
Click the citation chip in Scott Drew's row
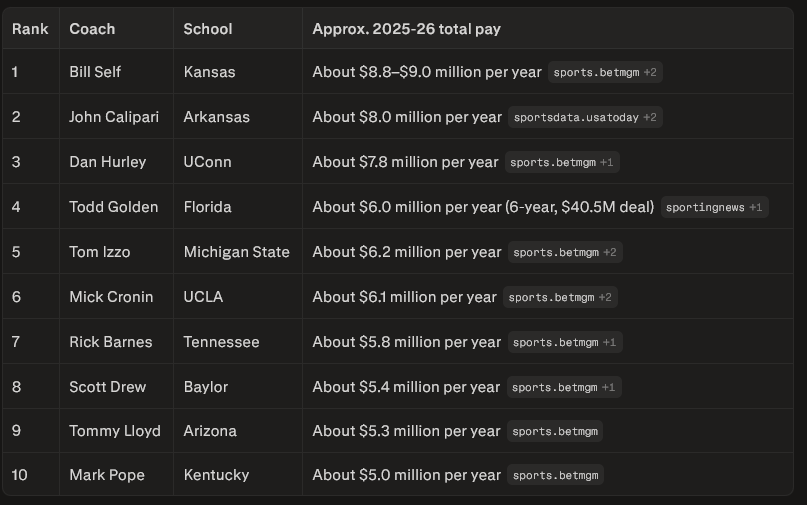click(565, 387)
